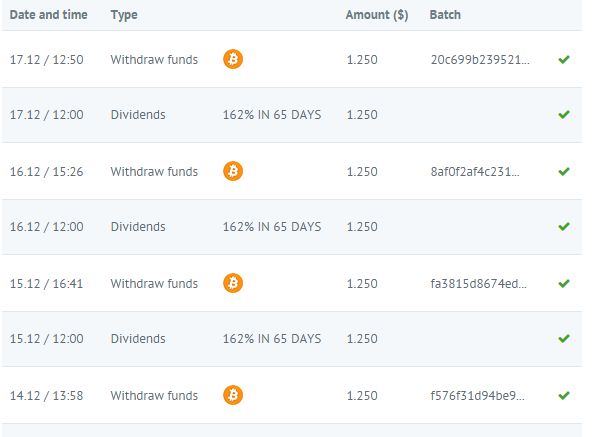Click green checkmark for 16.12 / 15:26 withdrawal
600x437 pixels.
coord(564,171)
